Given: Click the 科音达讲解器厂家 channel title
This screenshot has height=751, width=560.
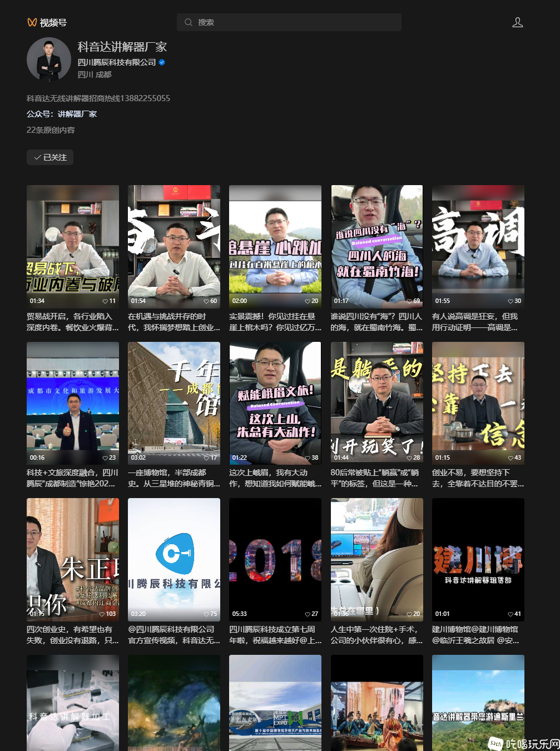Looking at the screenshot, I should tap(122, 47).
